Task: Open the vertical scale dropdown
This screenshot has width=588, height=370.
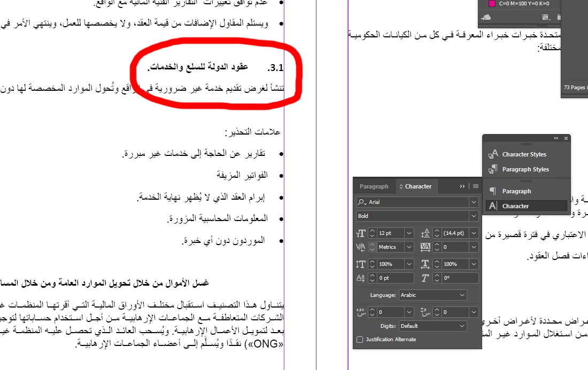Action: tap(409, 264)
